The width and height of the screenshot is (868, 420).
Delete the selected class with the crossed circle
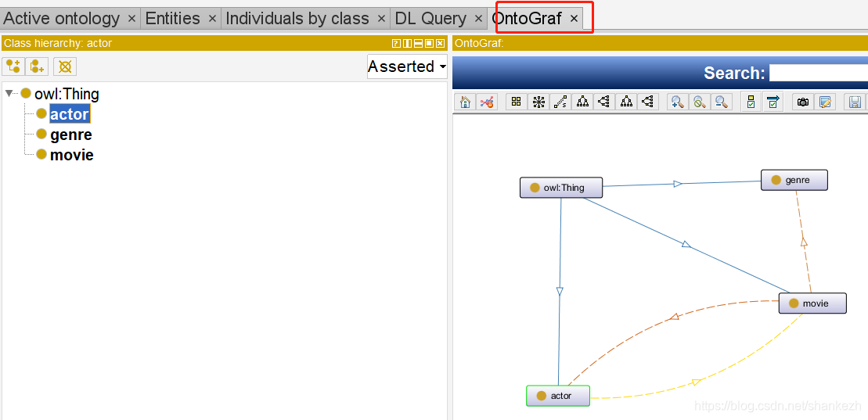click(65, 66)
